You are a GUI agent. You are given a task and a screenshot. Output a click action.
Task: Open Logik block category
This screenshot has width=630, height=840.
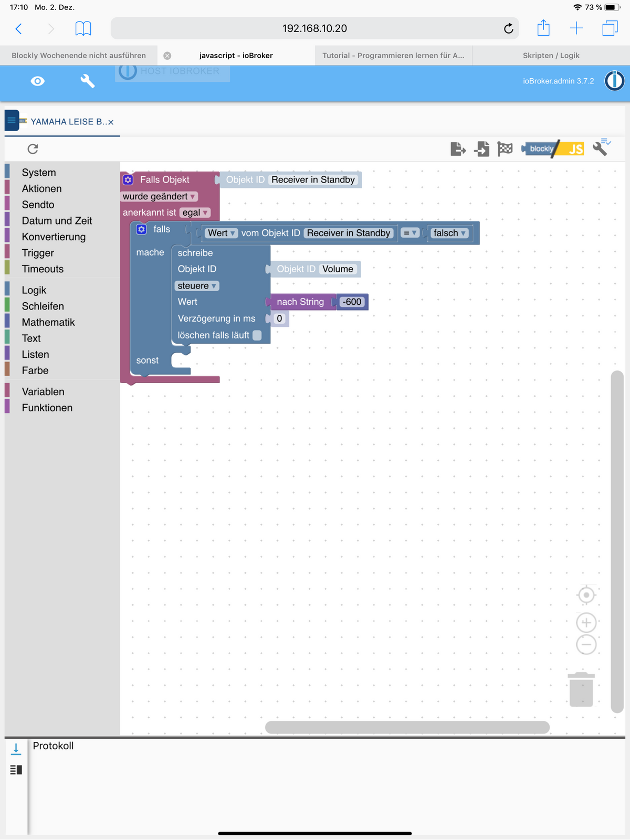tap(34, 290)
